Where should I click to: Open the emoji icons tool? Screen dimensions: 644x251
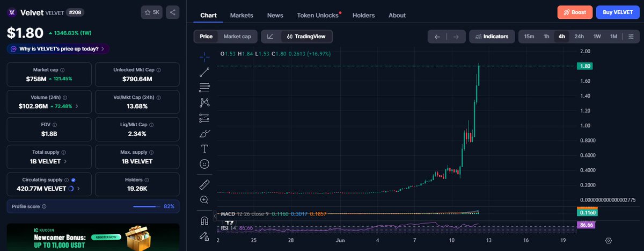click(x=204, y=163)
